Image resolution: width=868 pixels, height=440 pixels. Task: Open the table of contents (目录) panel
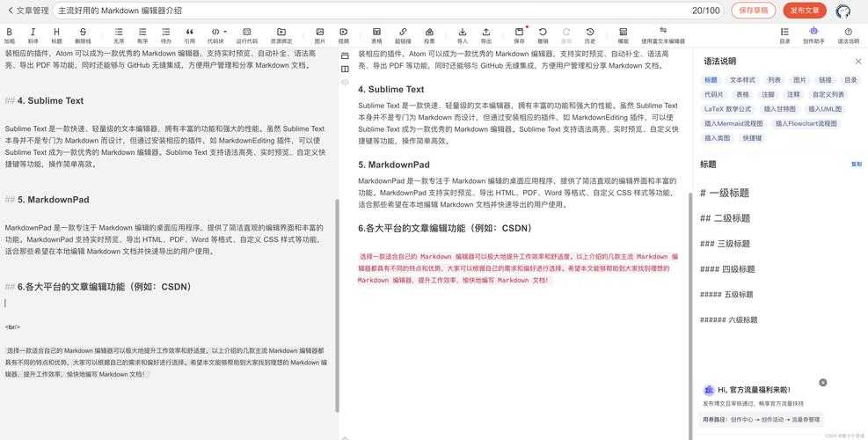pos(785,35)
